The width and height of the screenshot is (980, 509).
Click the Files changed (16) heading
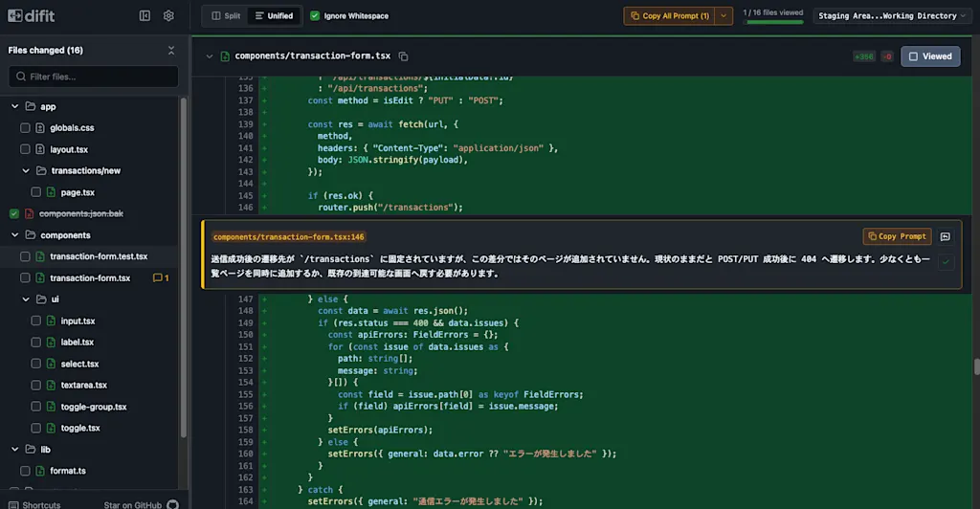[46, 50]
